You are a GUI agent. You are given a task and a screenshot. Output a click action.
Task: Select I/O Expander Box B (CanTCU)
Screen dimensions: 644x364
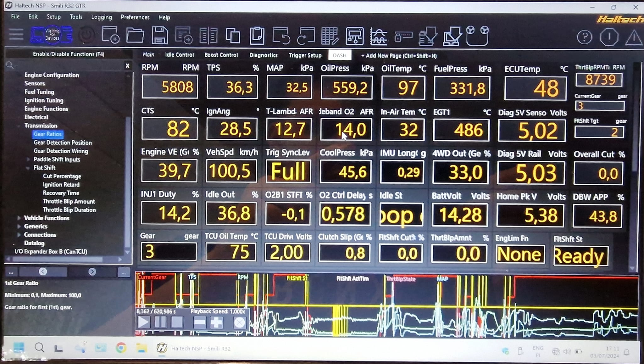(51, 251)
